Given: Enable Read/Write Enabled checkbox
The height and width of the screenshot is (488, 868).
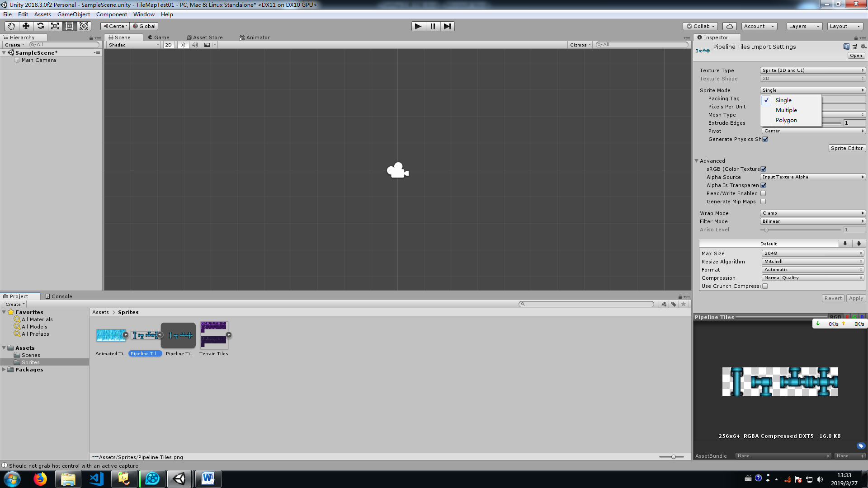Looking at the screenshot, I should click(763, 193).
